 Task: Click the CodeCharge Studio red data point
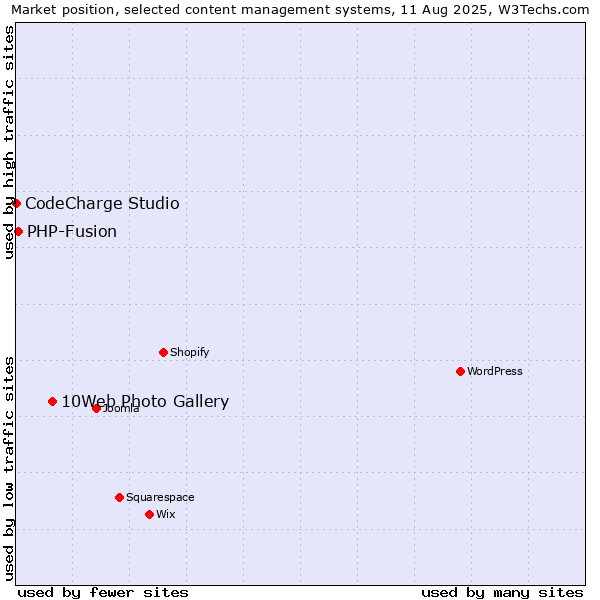[x=16, y=203]
